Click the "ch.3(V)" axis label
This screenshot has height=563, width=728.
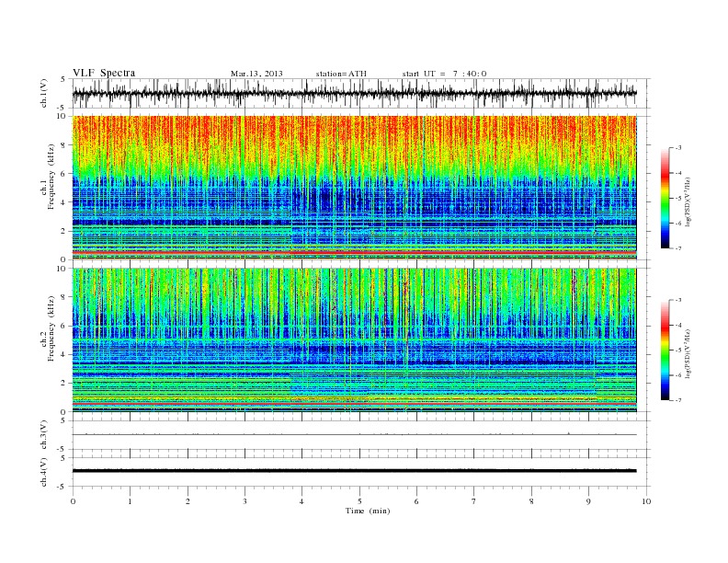tap(43, 435)
